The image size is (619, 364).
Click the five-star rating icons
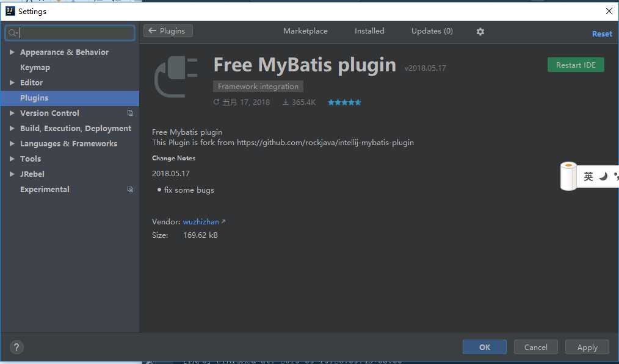coord(344,102)
